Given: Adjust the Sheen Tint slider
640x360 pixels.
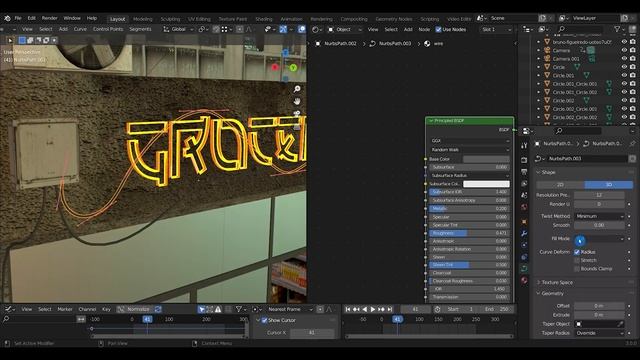Looking at the screenshot, I should [x=469, y=265].
